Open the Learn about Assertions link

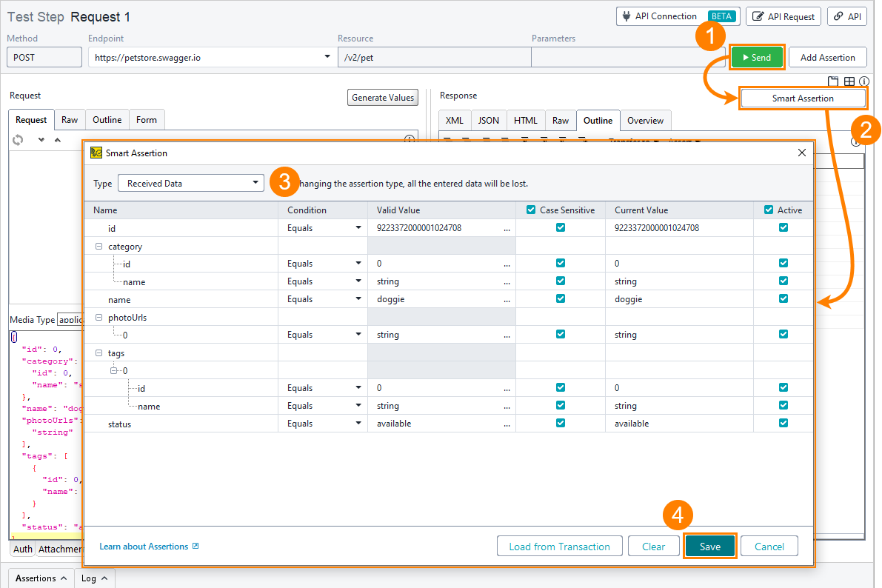pos(149,547)
